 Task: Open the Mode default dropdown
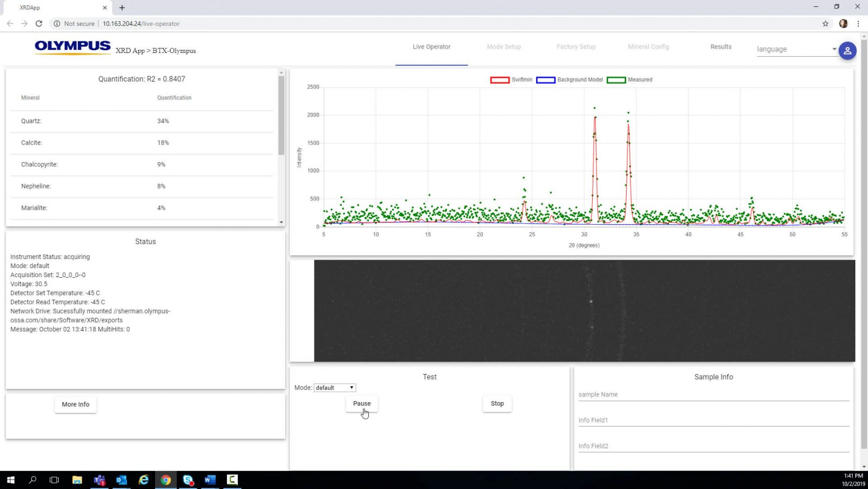pyautogui.click(x=334, y=388)
